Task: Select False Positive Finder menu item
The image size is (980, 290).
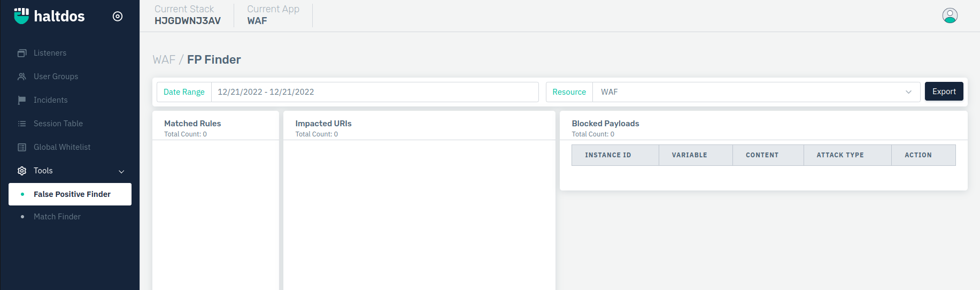Action: coord(70,194)
